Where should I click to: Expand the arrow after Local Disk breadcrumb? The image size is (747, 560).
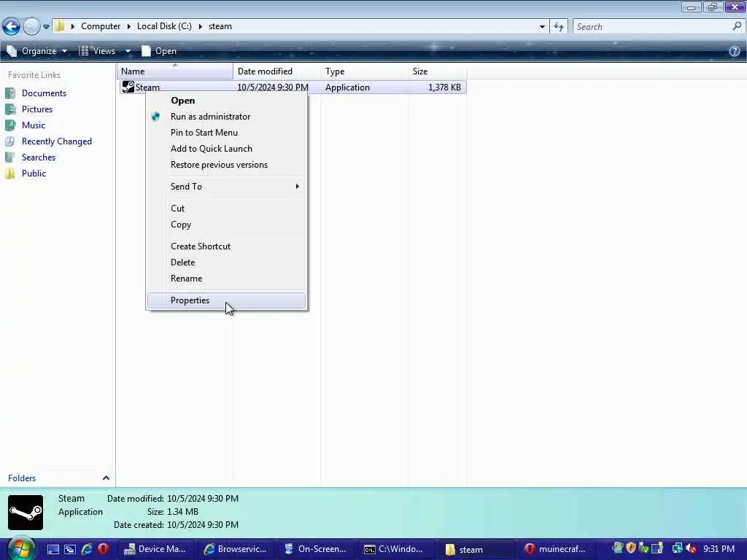pyautogui.click(x=200, y=26)
